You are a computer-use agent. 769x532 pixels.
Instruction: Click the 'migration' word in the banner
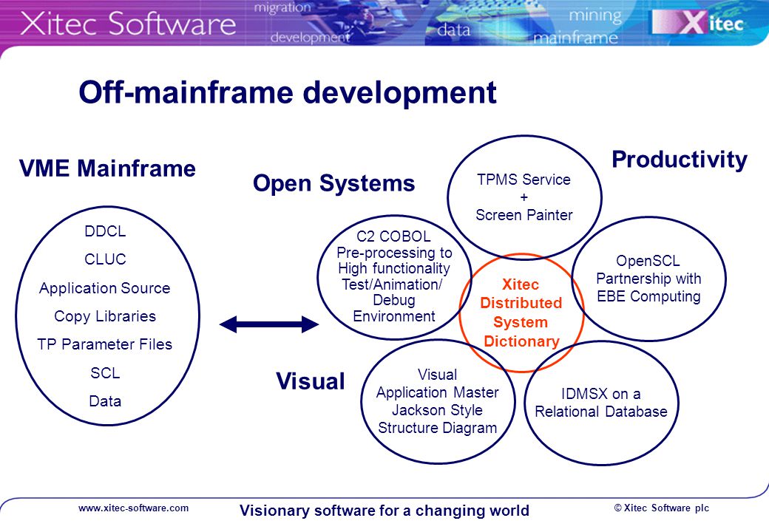click(282, 7)
